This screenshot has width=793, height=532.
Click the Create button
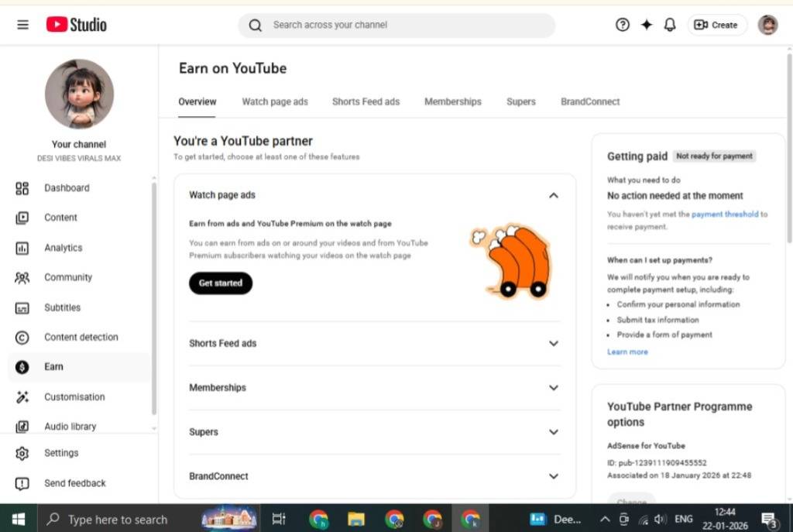pos(716,25)
